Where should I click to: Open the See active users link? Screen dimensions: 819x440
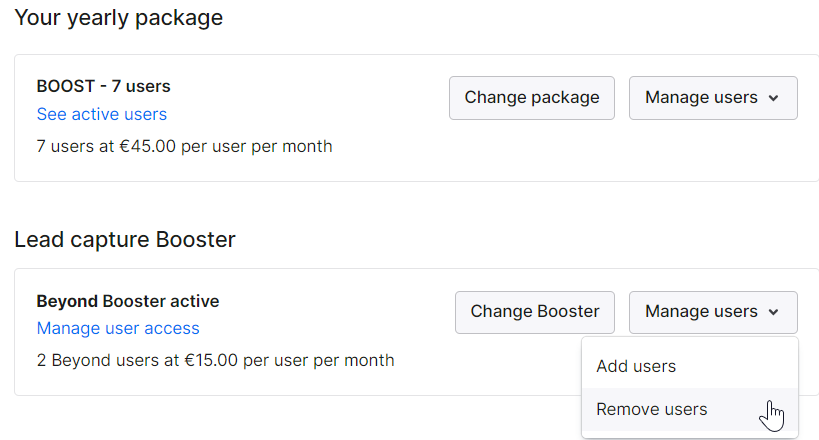[102, 114]
